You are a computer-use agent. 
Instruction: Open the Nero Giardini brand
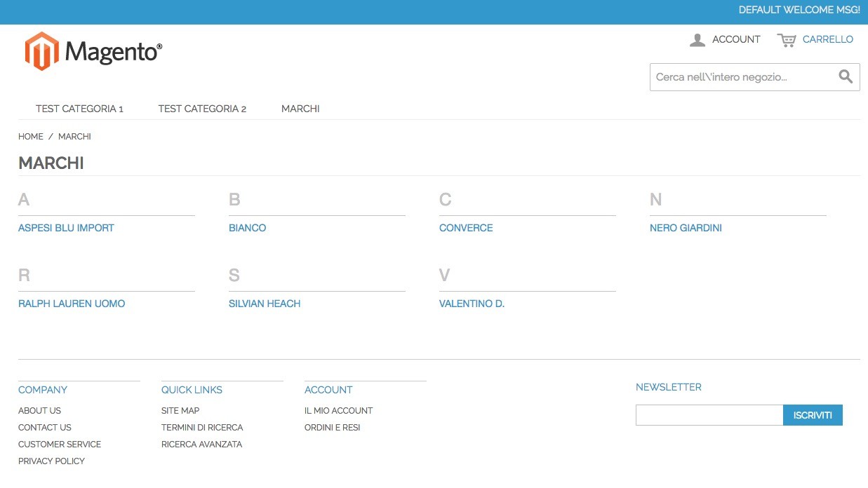tap(686, 228)
